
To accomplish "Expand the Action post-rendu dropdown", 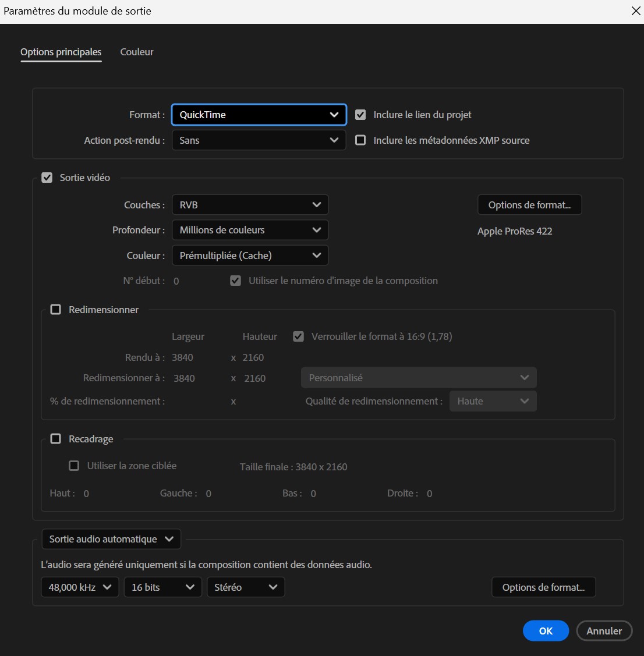I will click(x=259, y=140).
